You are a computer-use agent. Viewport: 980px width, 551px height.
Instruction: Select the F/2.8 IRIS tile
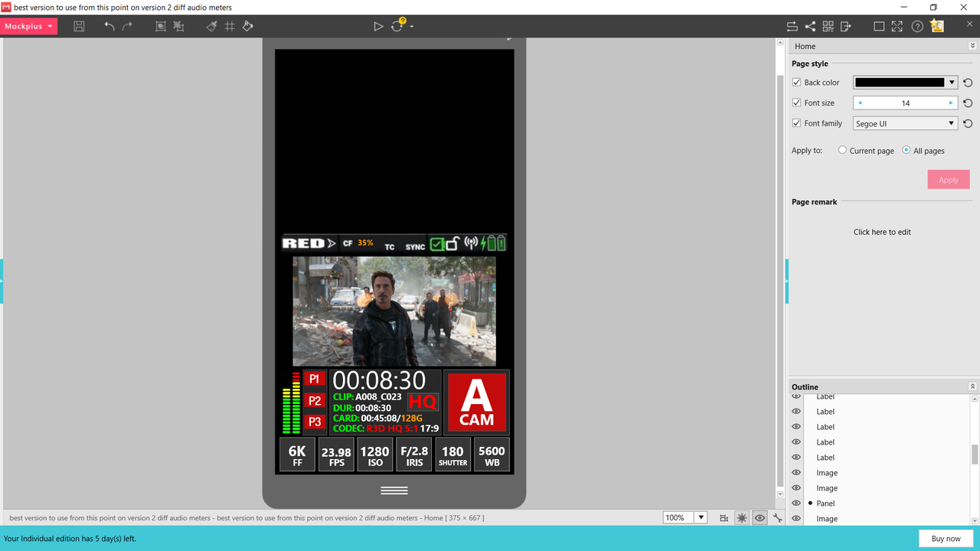414,455
